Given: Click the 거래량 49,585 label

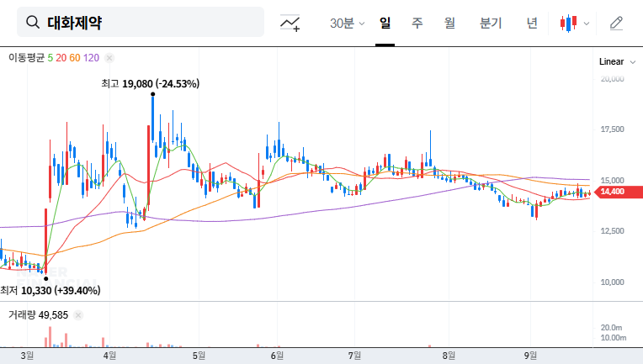Looking at the screenshot, I should coord(38,315).
